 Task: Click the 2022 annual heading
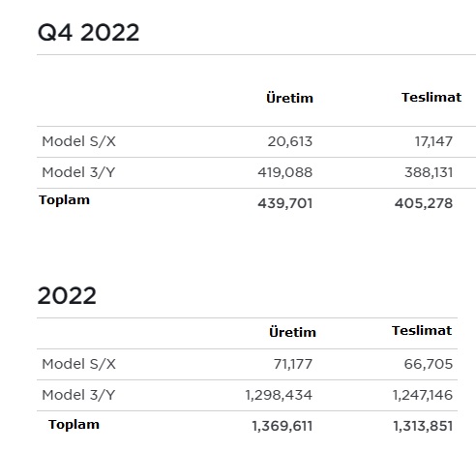click(x=67, y=296)
